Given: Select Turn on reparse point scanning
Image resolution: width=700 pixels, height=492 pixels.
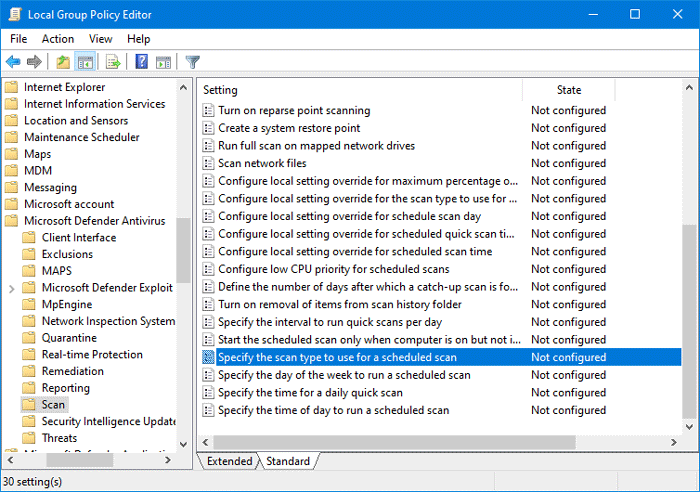Looking at the screenshot, I should pyautogui.click(x=294, y=110).
